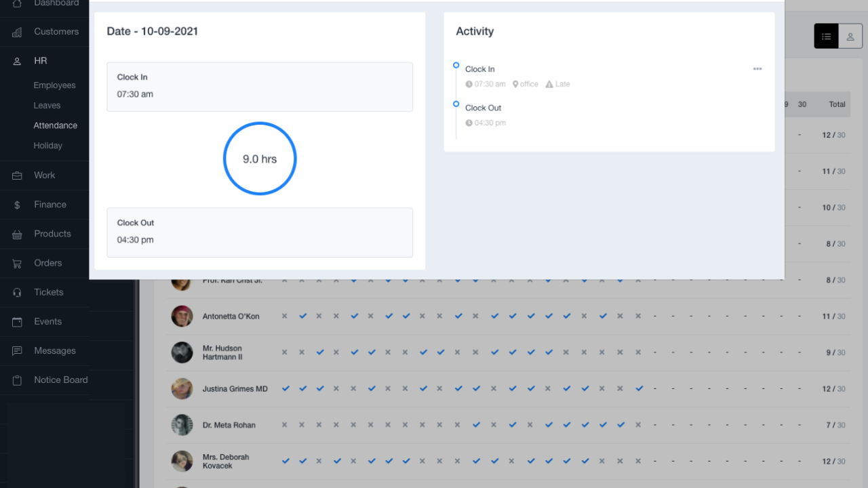
Task: Open Dr. Meta Rohan name link
Action: (x=229, y=425)
